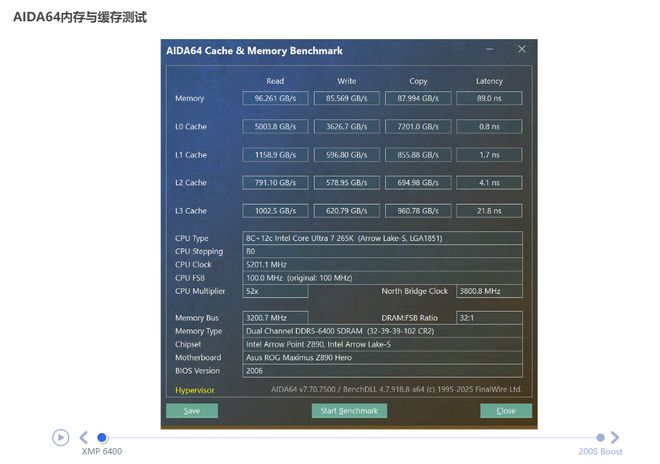Click Memory Write value 85.569 GB/s
660x464 pixels.
coord(347,98)
